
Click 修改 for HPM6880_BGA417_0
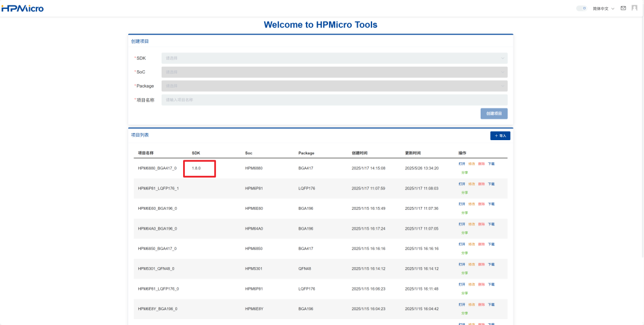coord(472,163)
